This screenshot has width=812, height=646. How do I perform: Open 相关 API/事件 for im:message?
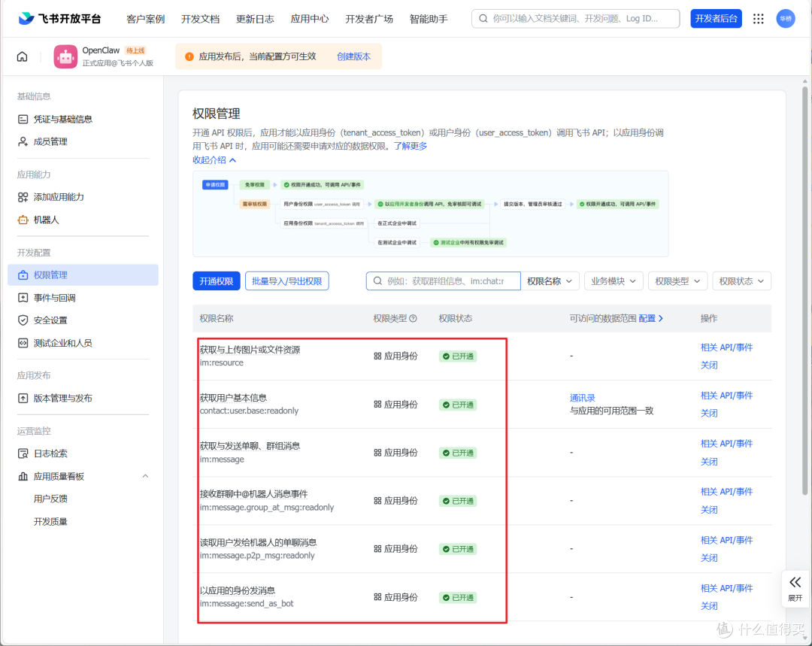[726, 444]
